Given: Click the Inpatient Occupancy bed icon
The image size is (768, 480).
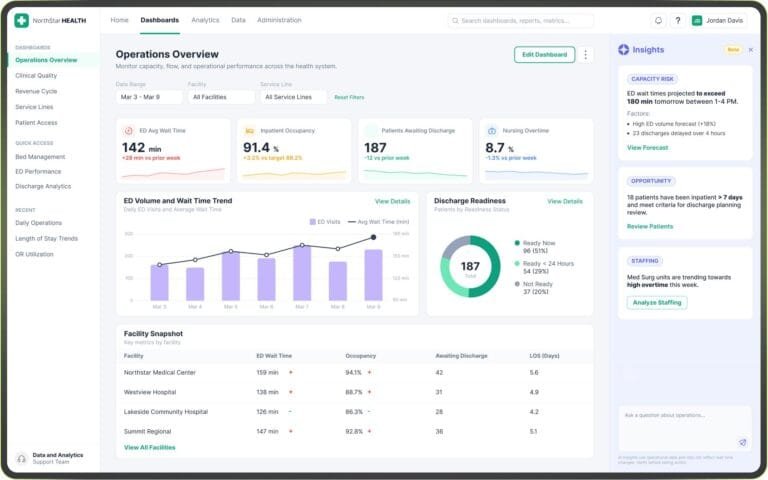Looking at the screenshot, I should (x=249, y=131).
